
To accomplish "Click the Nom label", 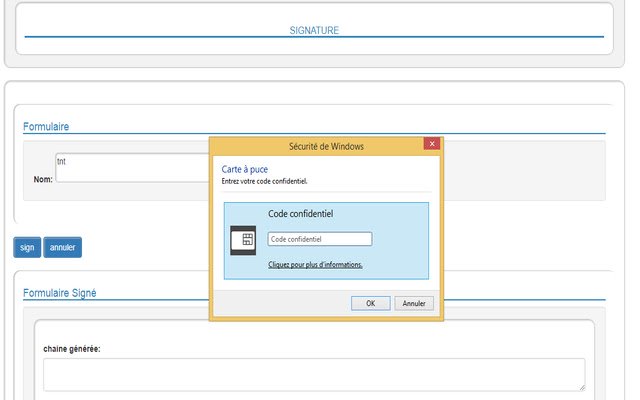I will click(43, 179).
